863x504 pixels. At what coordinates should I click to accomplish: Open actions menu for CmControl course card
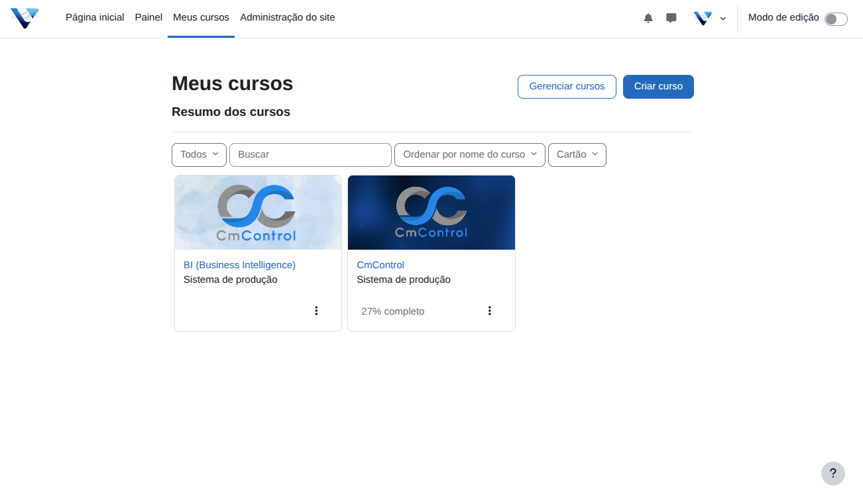pos(489,311)
